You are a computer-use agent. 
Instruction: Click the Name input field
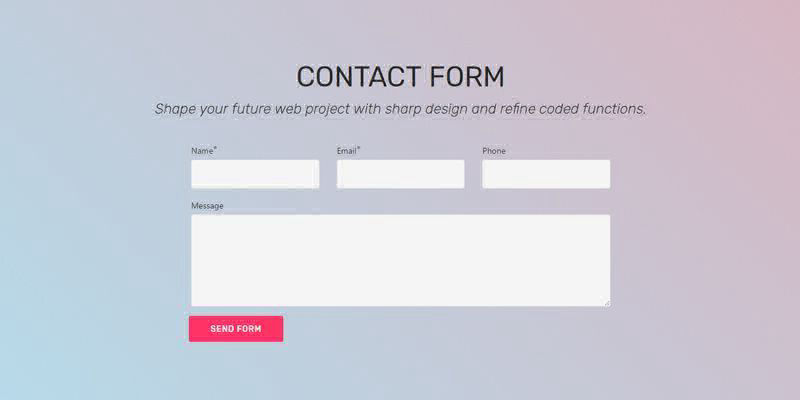pyautogui.click(x=255, y=174)
